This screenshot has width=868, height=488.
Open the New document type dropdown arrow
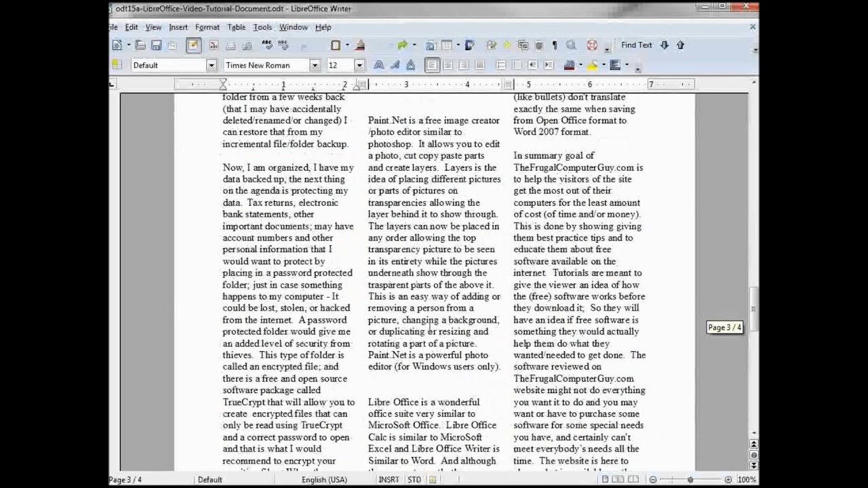click(128, 45)
